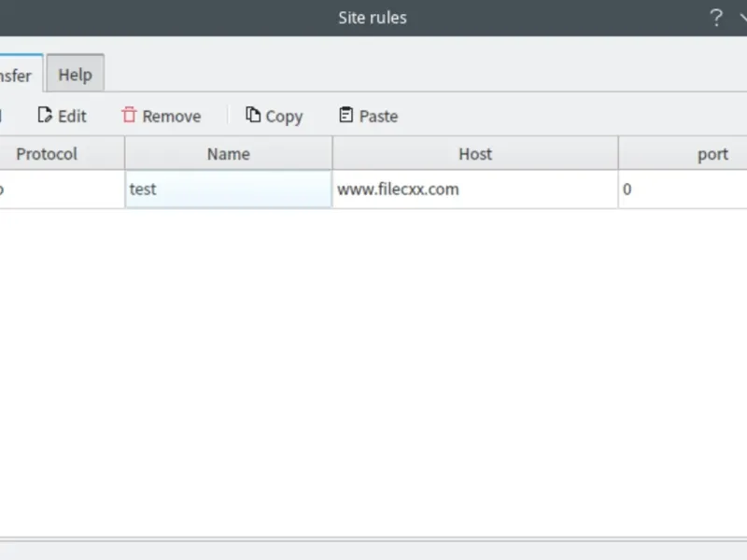Click the Paste clipboard icon

click(x=346, y=116)
